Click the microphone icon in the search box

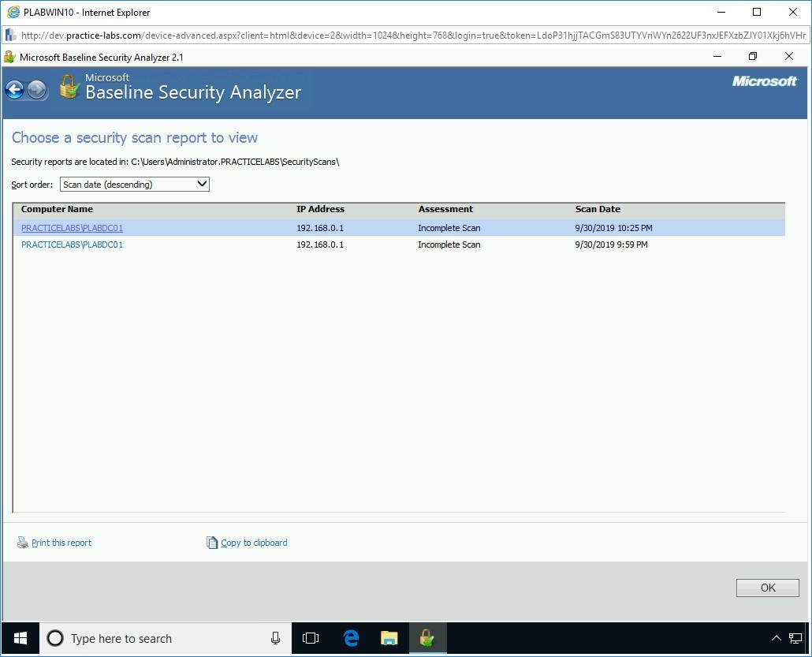[274, 638]
